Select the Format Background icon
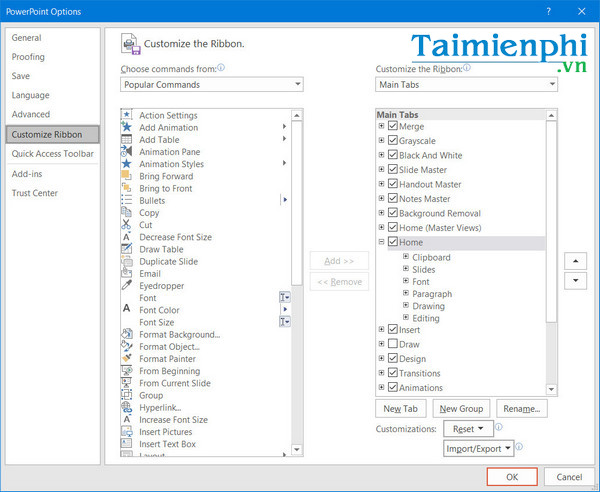600x492 pixels. point(127,334)
